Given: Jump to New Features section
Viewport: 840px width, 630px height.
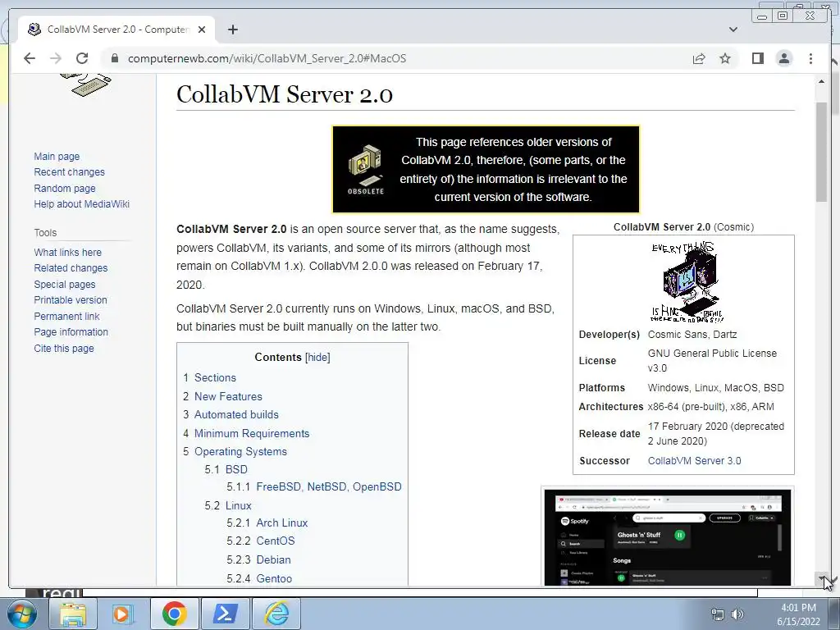Looking at the screenshot, I should point(228,396).
